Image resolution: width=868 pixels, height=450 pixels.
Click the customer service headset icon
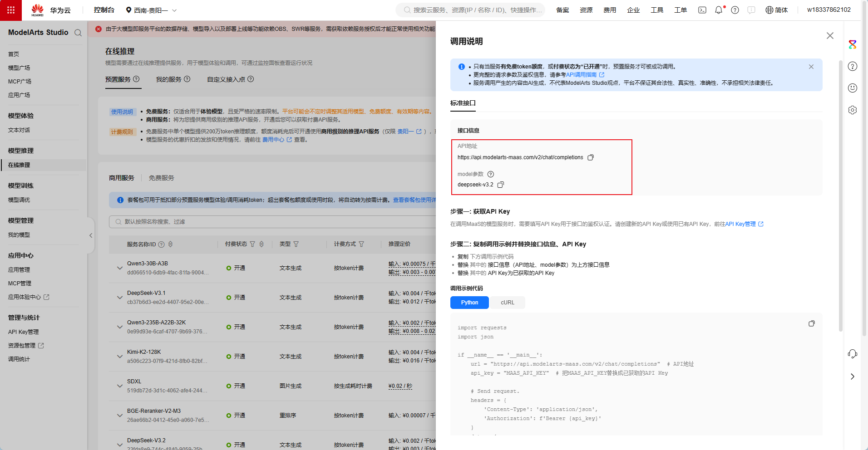[x=853, y=354]
